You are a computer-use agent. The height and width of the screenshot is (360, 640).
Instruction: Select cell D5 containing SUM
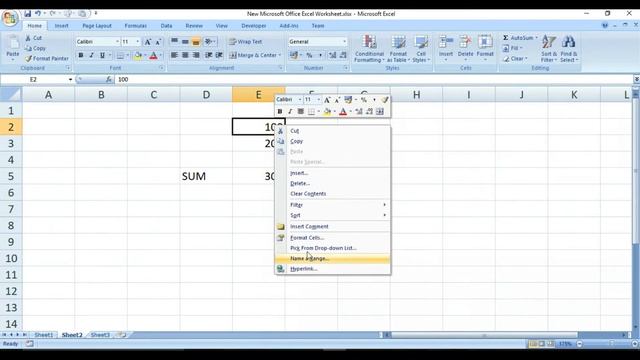[x=206, y=176]
